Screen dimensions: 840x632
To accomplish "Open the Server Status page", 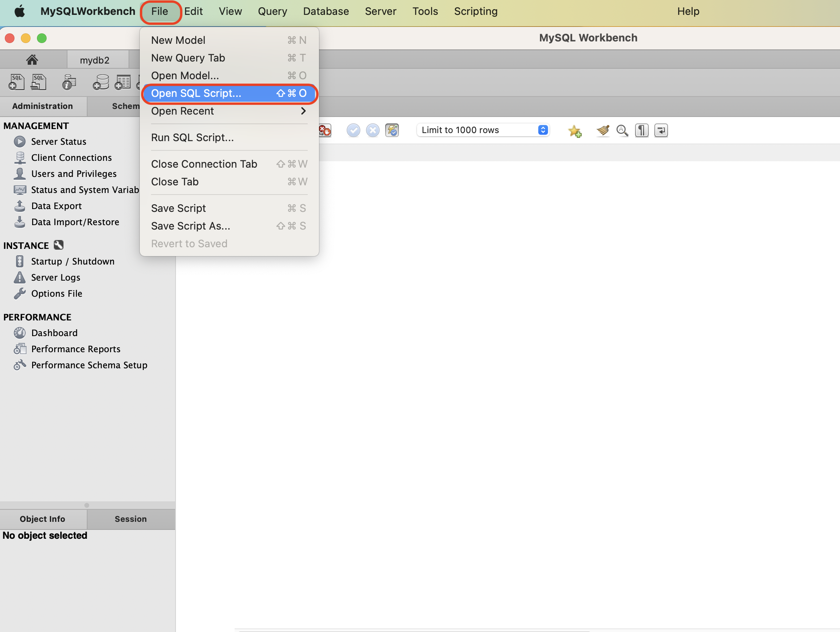I will (59, 142).
